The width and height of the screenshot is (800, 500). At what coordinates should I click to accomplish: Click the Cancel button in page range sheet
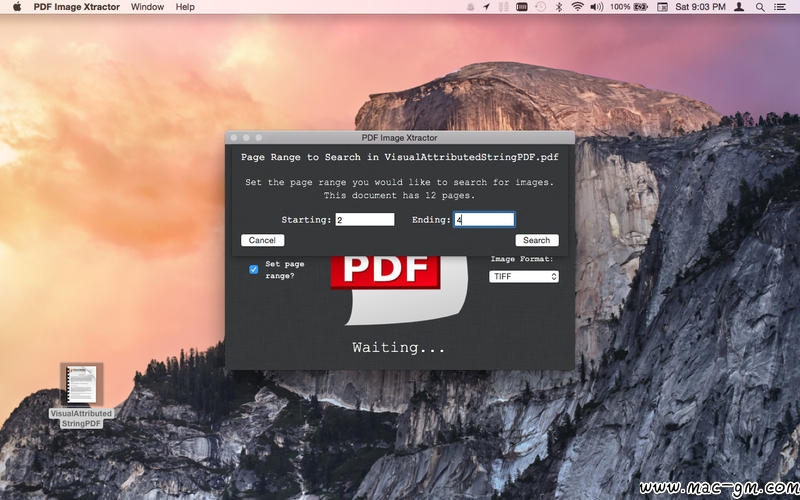click(x=262, y=240)
